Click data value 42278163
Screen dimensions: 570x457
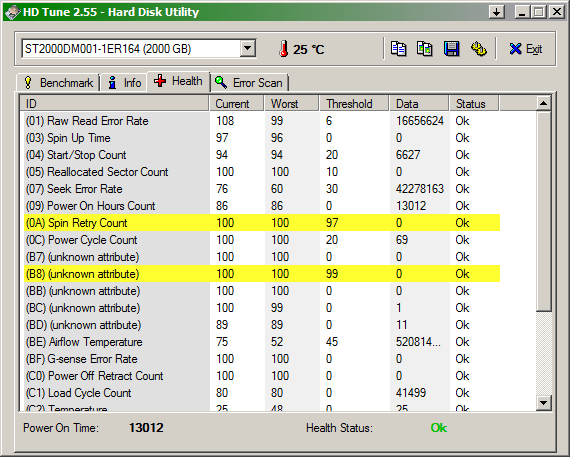420,189
